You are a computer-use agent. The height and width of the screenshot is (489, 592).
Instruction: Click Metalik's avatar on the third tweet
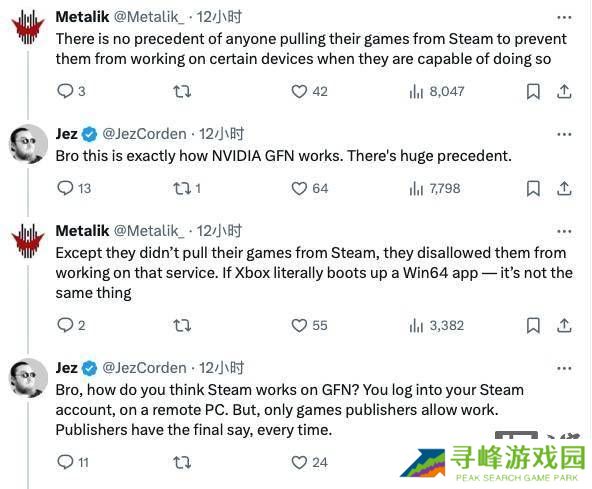click(28, 240)
